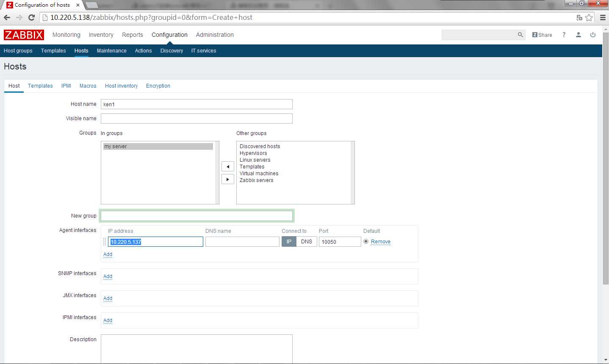Click the IP address field

point(155,242)
